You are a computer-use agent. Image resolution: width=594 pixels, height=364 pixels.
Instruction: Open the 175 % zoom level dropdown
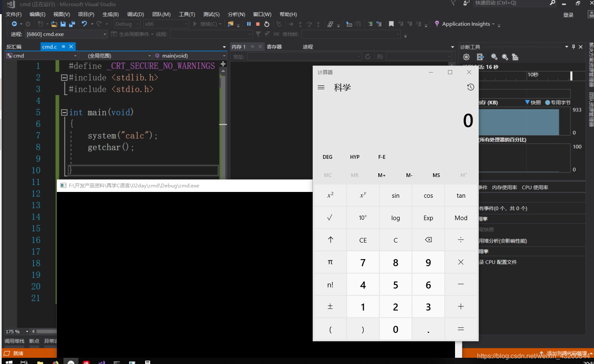pos(17,331)
